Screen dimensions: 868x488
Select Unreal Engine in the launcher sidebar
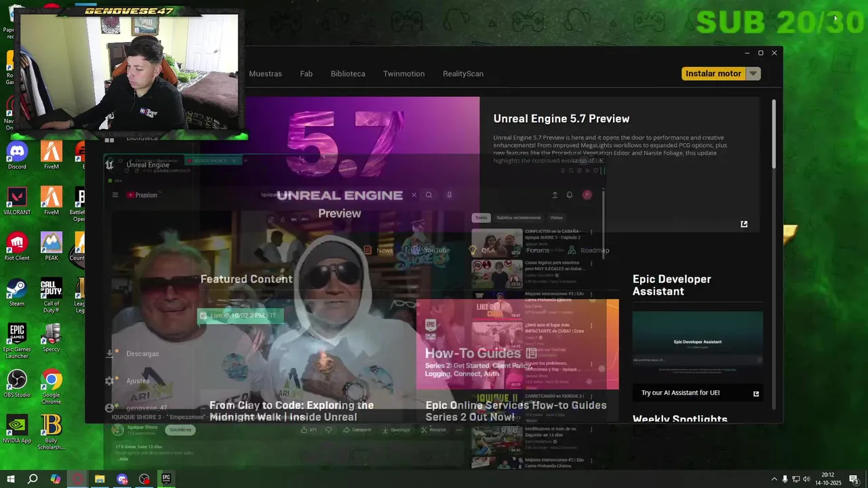point(139,165)
